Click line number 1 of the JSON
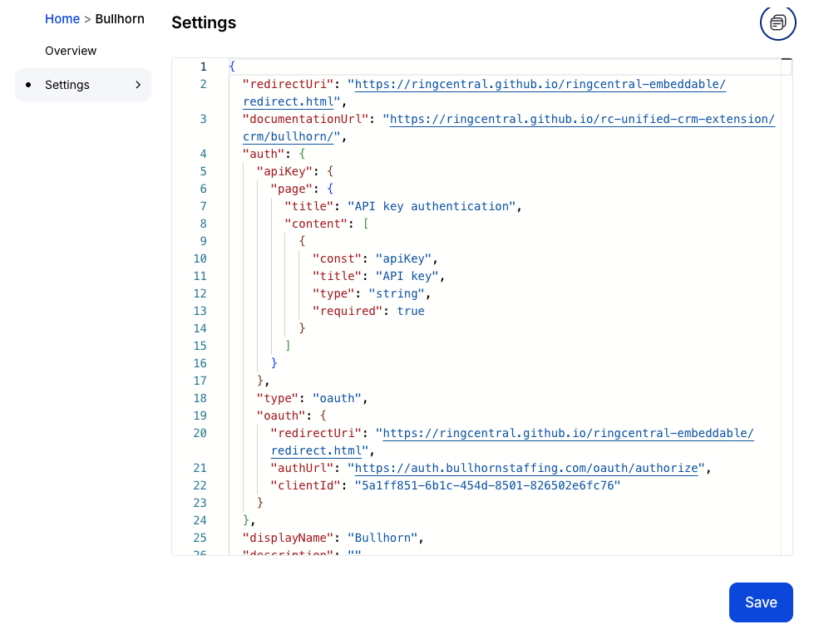The height and width of the screenshot is (644, 814). point(203,66)
